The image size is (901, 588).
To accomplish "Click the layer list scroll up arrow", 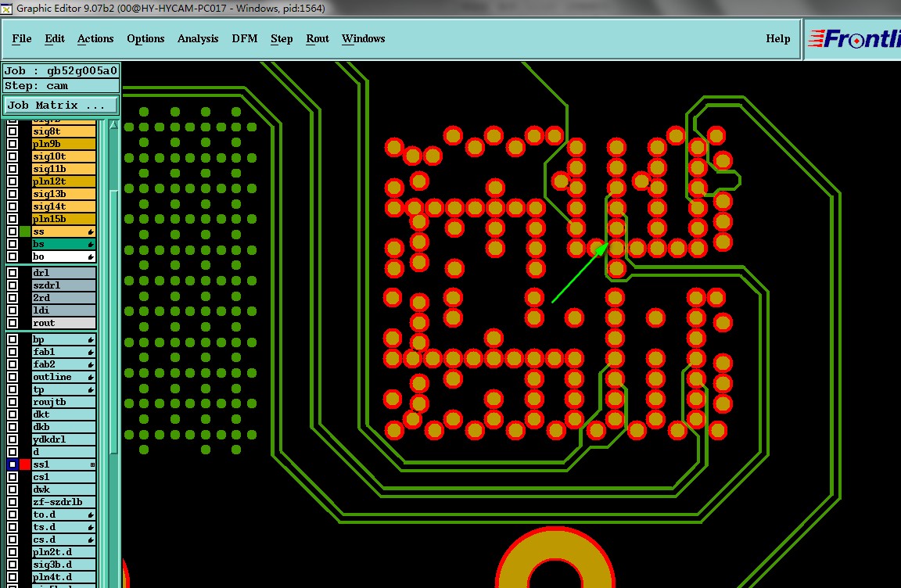I will 113,124.
